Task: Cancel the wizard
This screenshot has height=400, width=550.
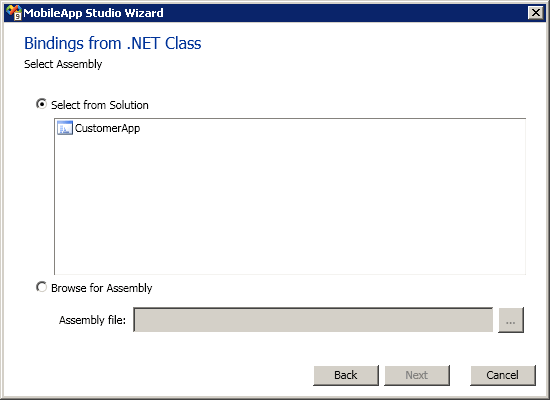Action: (x=503, y=375)
